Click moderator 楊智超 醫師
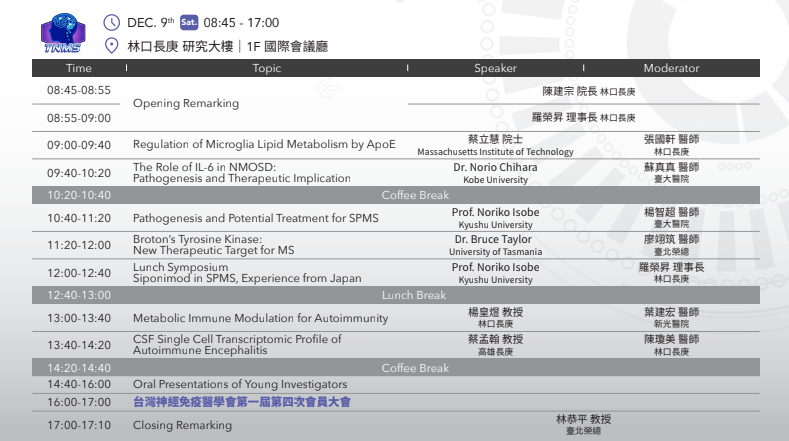 pos(671,212)
